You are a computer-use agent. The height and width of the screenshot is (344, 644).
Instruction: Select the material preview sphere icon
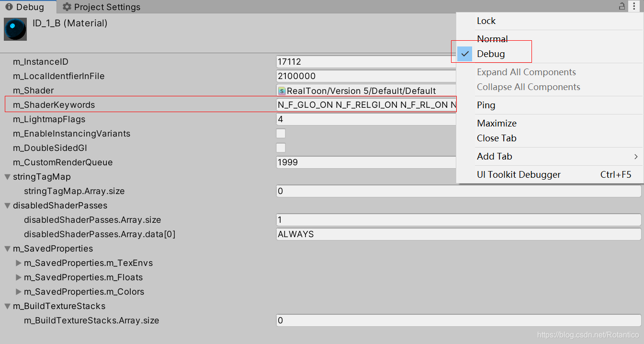tap(15, 29)
